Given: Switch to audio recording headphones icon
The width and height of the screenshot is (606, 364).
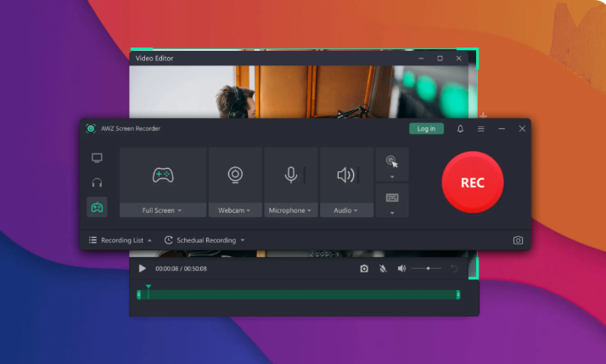Looking at the screenshot, I should click(97, 182).
